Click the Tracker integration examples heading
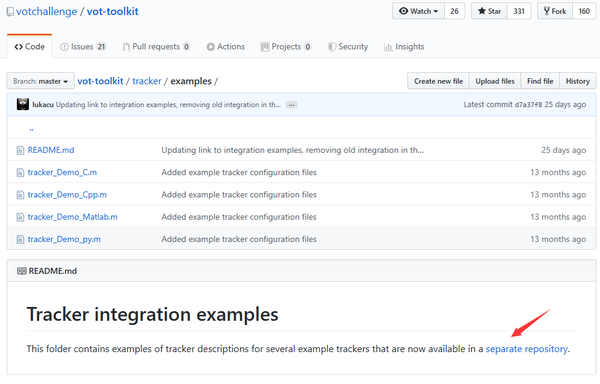 pos(152,314)
